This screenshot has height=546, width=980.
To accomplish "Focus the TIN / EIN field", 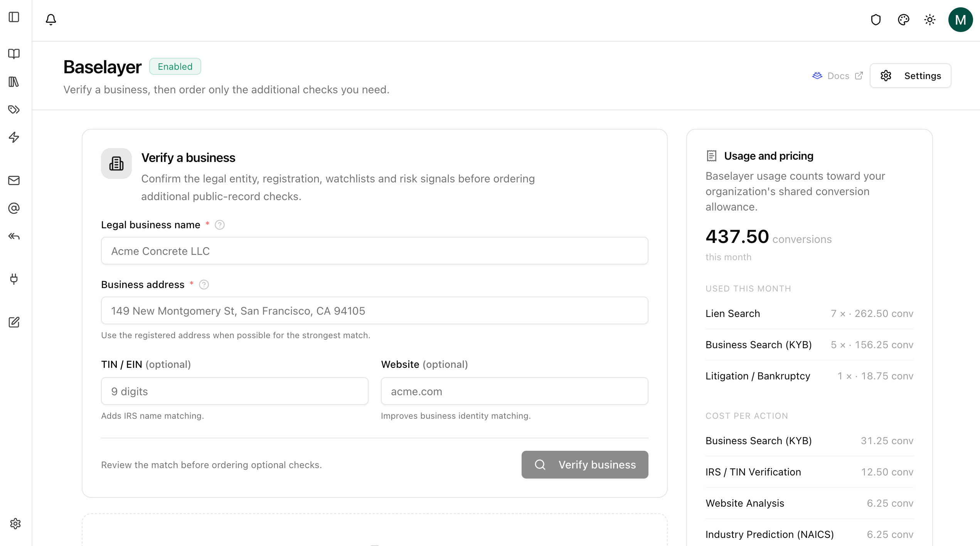I will pyautogui.click(x=235, y=391).
